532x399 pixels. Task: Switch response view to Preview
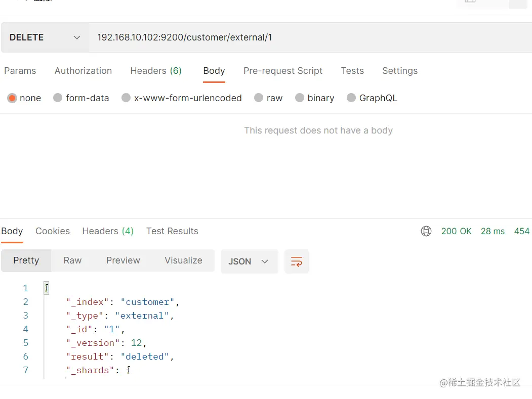[123, 260]
